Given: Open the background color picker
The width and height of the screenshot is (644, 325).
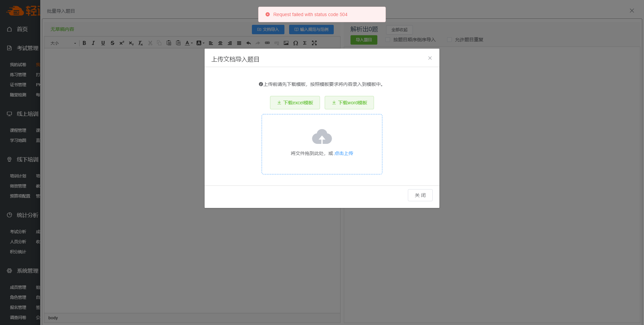Looking at the screenshot, I should point(199,43).
